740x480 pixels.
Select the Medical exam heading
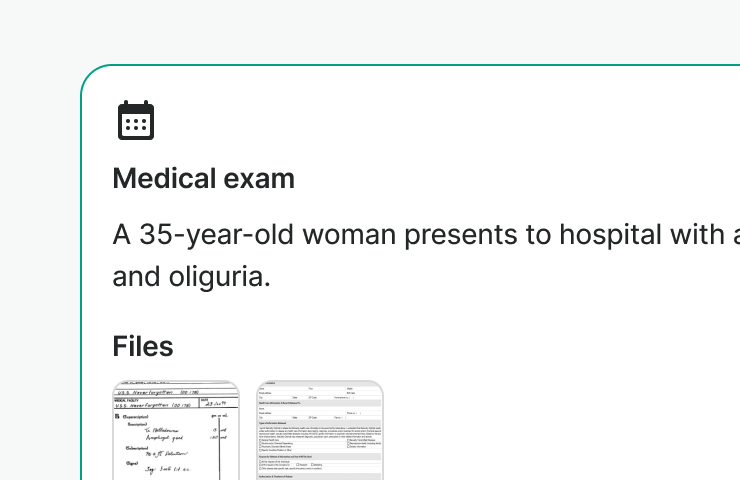pyautogui.click(x=203, y=179)
